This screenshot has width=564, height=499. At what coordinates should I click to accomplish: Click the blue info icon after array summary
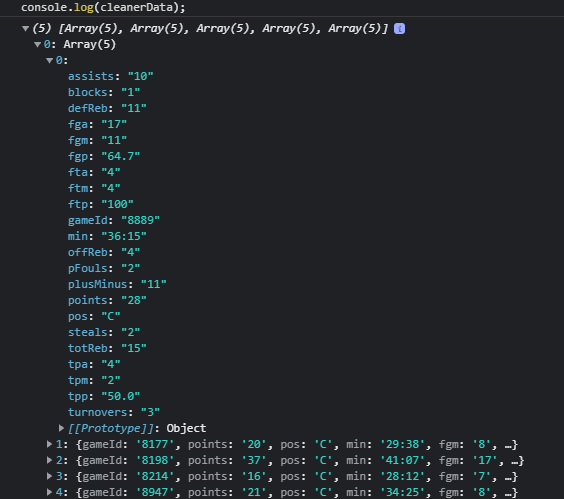pyautogui.click(x=399, y=28)
